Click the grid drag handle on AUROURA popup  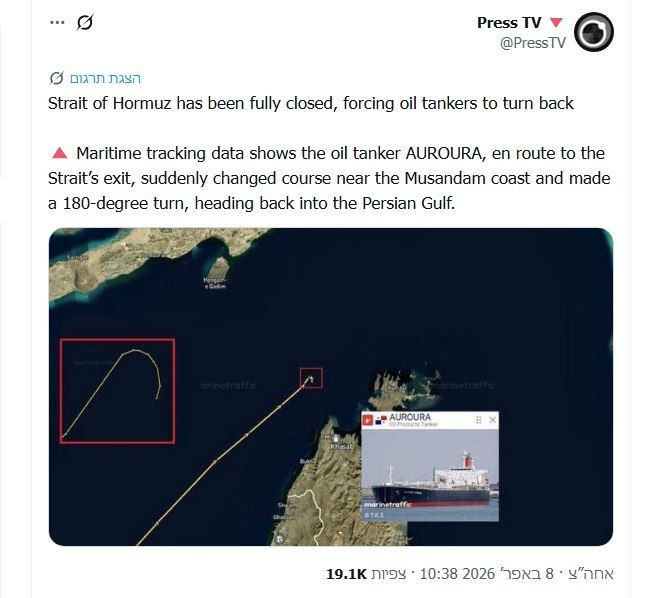coord(478,420)
